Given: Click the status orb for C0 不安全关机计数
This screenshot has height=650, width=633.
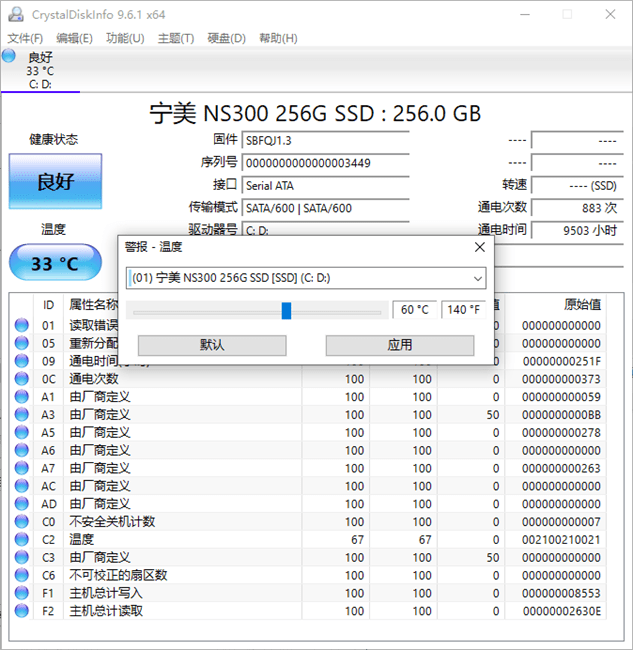Looking at the screenshot, I should 22,522.
